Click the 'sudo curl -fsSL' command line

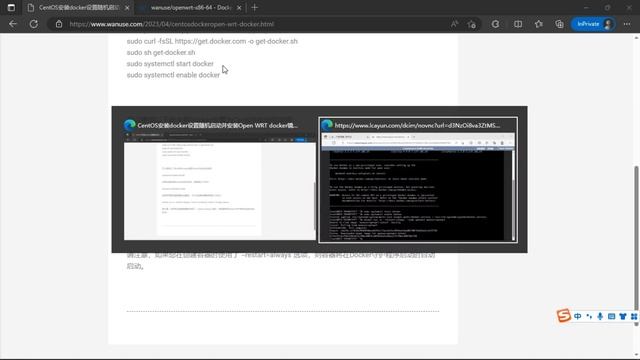click(x=212, y=41)
